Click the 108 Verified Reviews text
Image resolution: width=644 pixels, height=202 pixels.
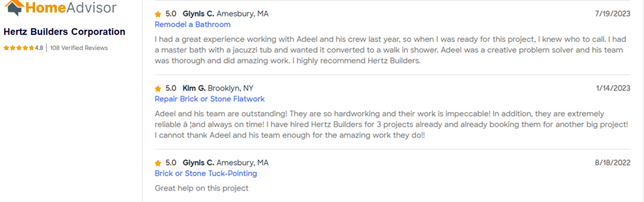[79, 48]
